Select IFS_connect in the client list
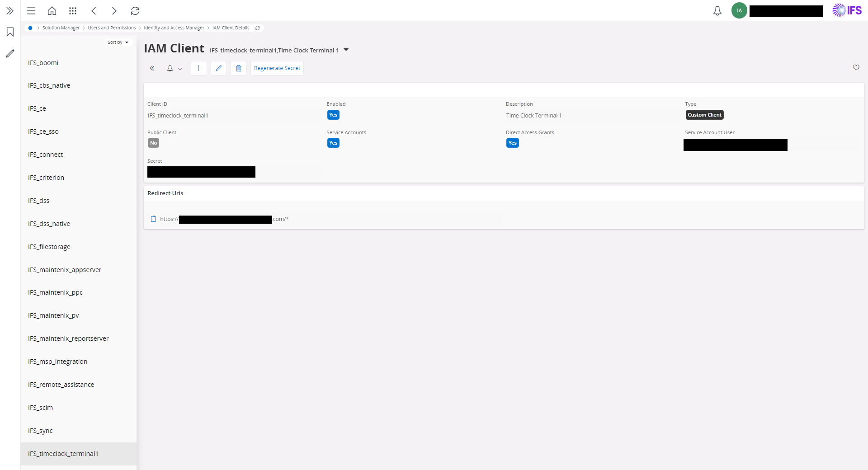868x470 pixels. pyautogui.click(x=79, y=155)
